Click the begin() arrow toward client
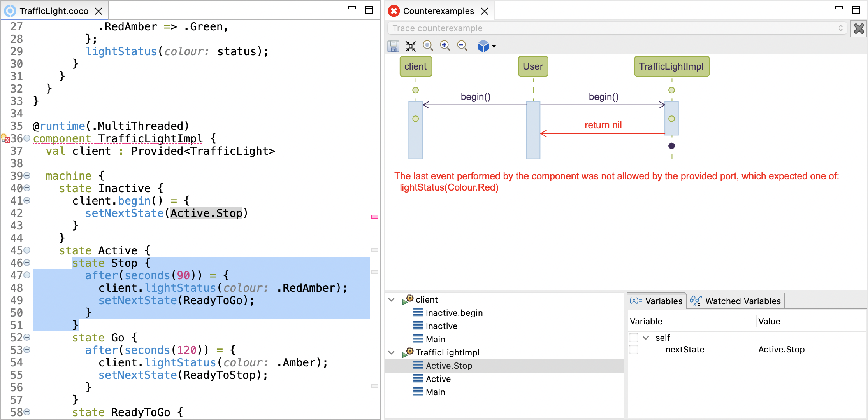Viewport: 868px width, 420px height. pos(475,105)
